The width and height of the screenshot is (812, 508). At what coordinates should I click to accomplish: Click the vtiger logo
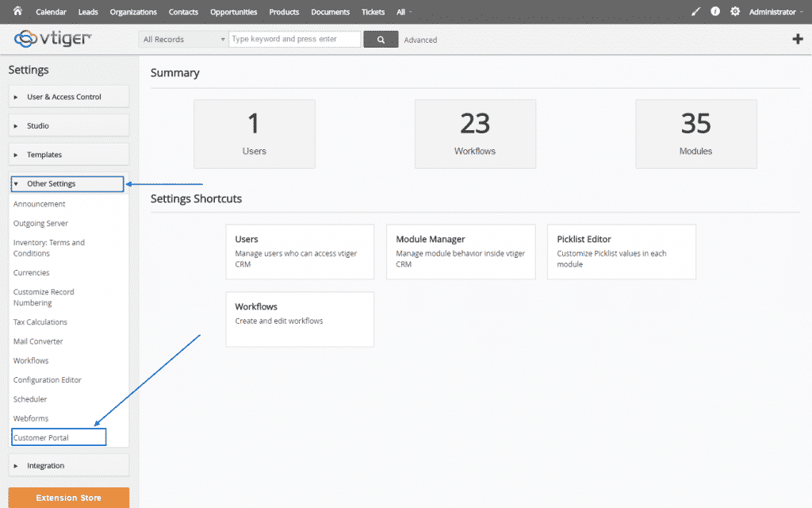(x=51, y=38)
